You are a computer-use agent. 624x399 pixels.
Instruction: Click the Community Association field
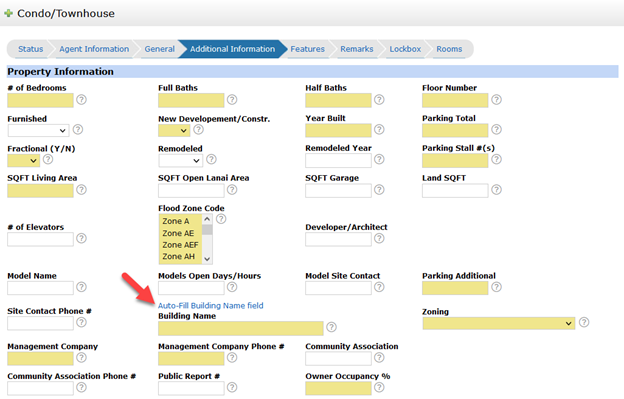338,358
